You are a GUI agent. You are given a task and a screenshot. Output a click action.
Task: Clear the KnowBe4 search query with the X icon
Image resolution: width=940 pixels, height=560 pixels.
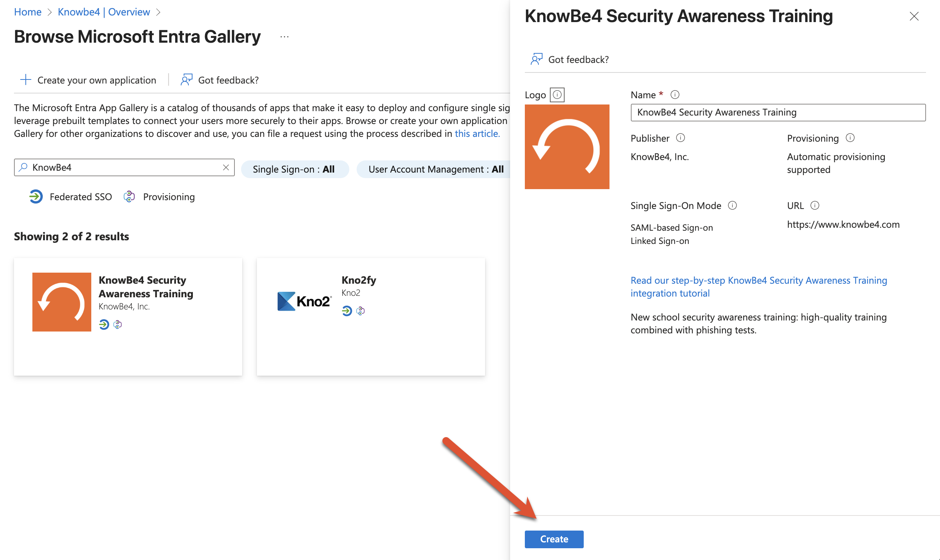tap(226, 167)
